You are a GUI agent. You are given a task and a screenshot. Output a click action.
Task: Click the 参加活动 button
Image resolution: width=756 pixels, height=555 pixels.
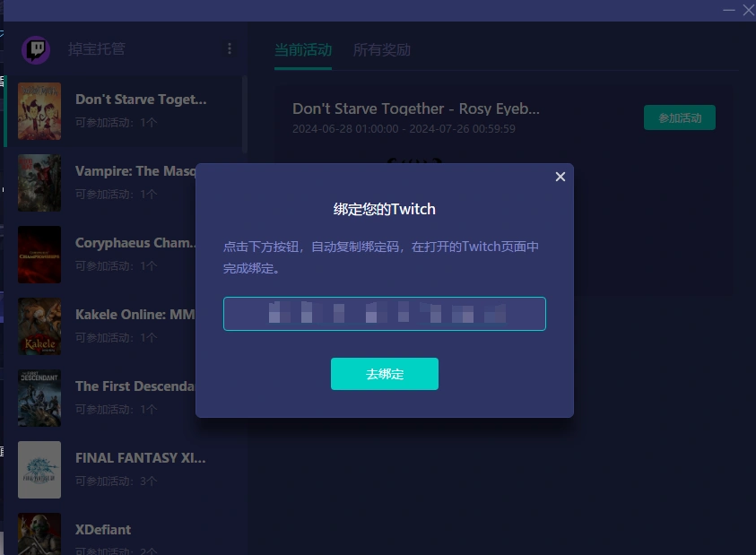[x=680, y=117]
